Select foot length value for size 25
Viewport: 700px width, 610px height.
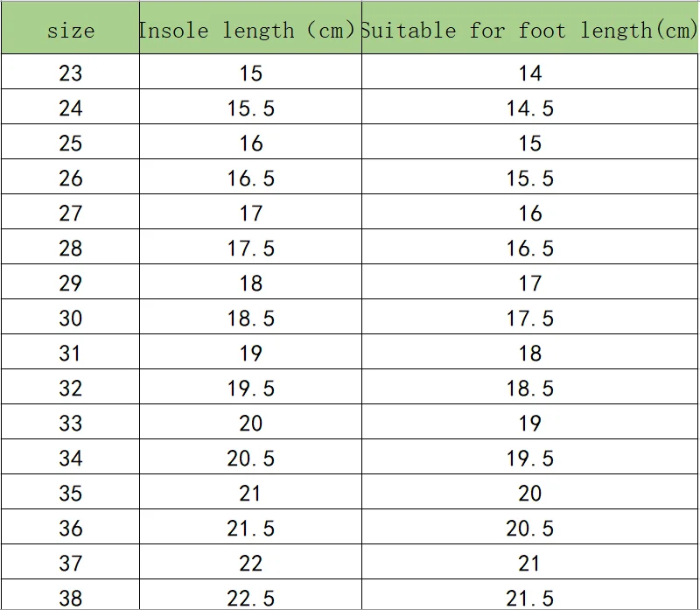tap(529, 143)
